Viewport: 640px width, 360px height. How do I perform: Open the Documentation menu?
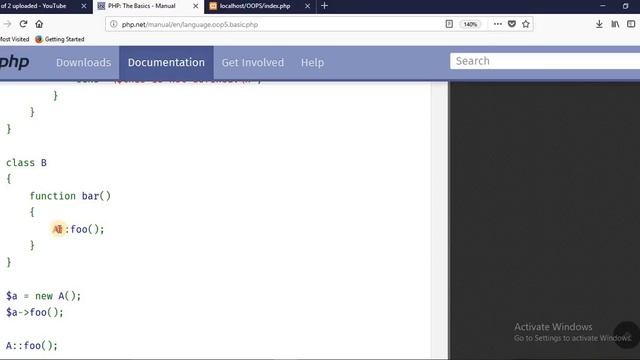166,62
